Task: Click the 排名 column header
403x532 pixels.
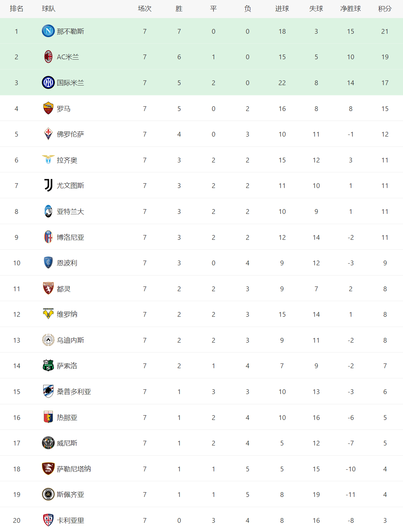Action: click(17, 9)
